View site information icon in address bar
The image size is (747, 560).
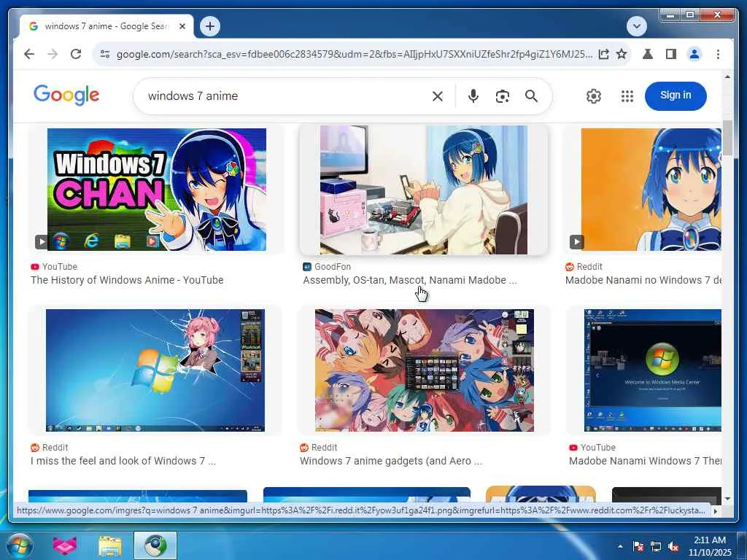coord(105,54)
